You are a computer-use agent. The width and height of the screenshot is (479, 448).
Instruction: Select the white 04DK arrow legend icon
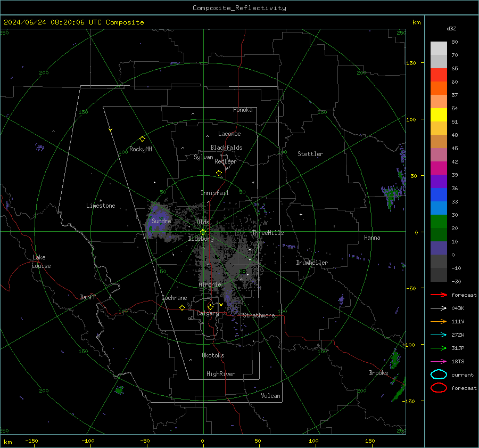click(x=439, y=308)
